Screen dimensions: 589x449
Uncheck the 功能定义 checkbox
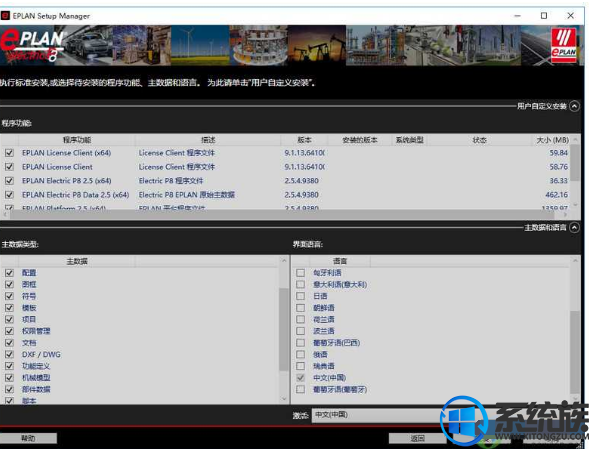9,366
